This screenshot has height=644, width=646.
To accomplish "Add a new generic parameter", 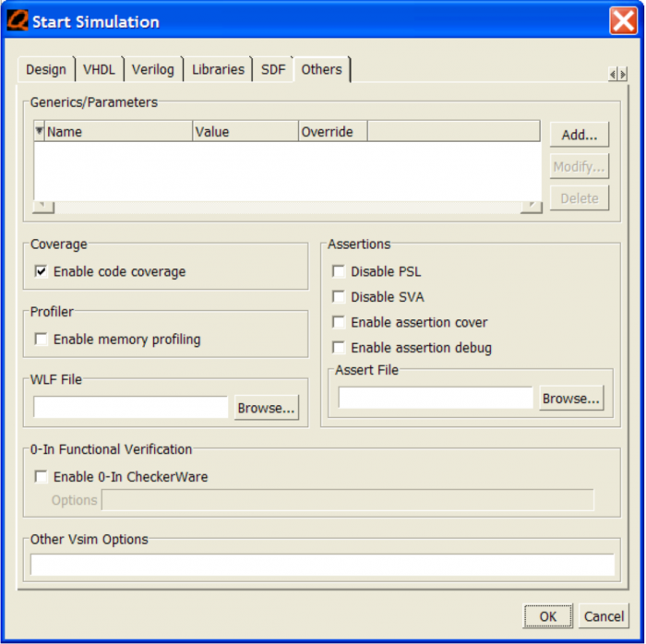I will click(x=580, y=135).
